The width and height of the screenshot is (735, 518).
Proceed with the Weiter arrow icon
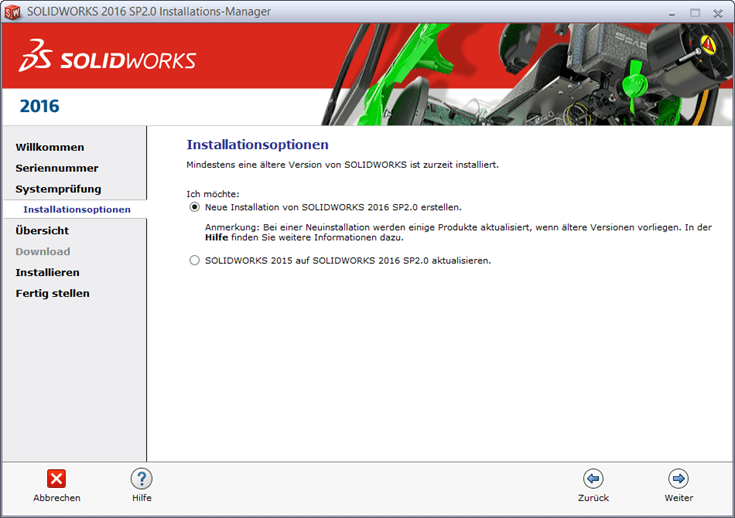tap(678, 479)
